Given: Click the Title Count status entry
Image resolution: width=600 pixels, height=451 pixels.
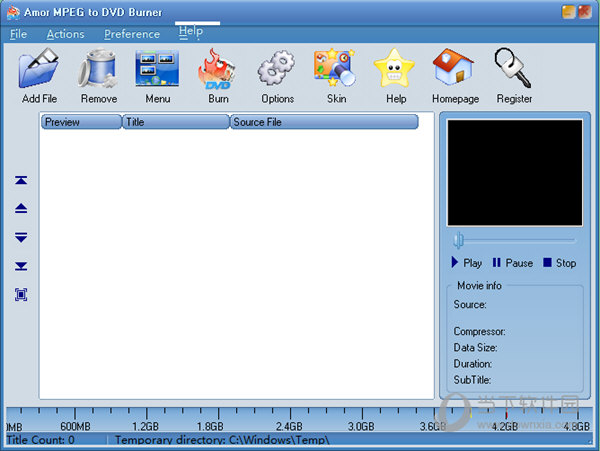Looking at the screenshot, I should (41, 440).
